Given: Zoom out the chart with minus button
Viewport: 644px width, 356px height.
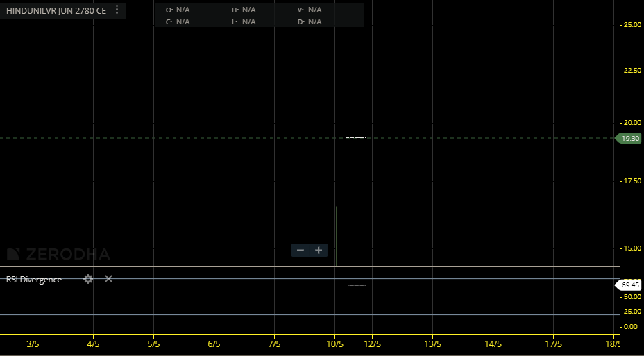Looking at the screenshot, I should pyautogui.click(x=300, y=251).
